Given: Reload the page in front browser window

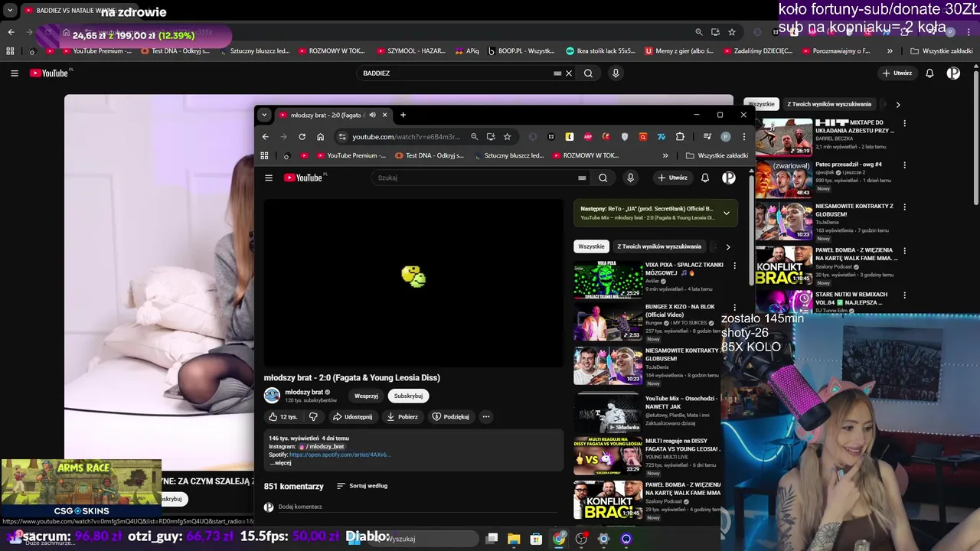Looking at the screenshot, I should click(x=302, y=136).
